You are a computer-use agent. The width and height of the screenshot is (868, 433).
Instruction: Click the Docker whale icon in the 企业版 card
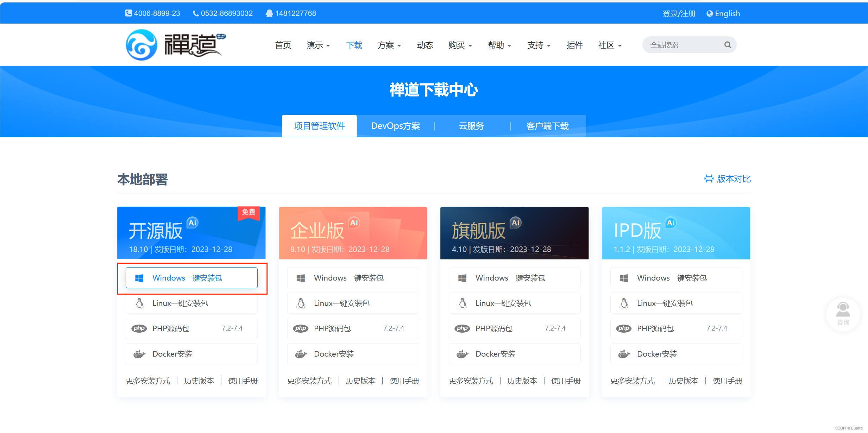(301, 354)
